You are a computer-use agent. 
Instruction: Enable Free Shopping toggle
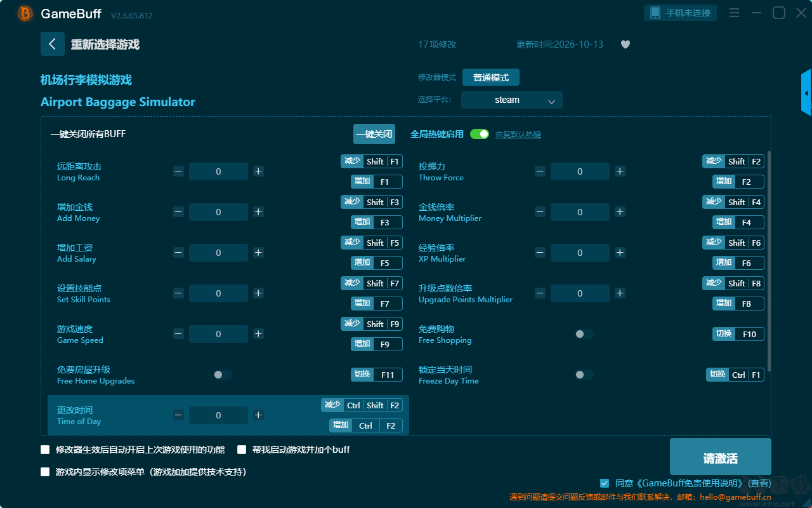click(x=584, y=334)
